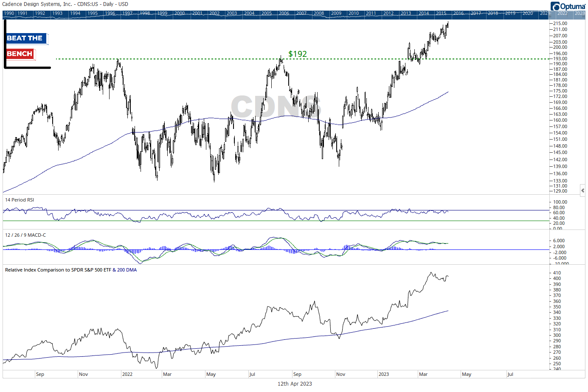This screenshot has width=588, height=392.
Task: Click the 215.00 price axis value
Action: tap(560, 23)
